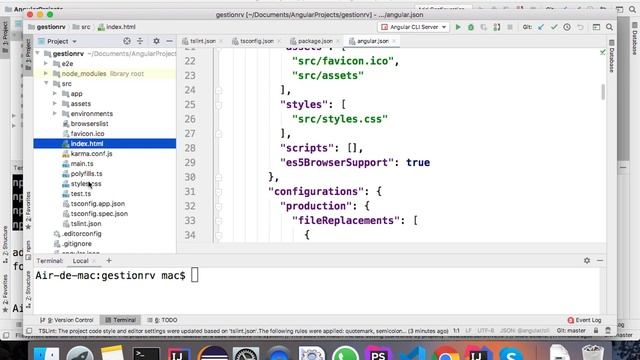The width and height of the screenshot is (640, 360).
Task: Expand the assets folder
Action: point(55,104)
